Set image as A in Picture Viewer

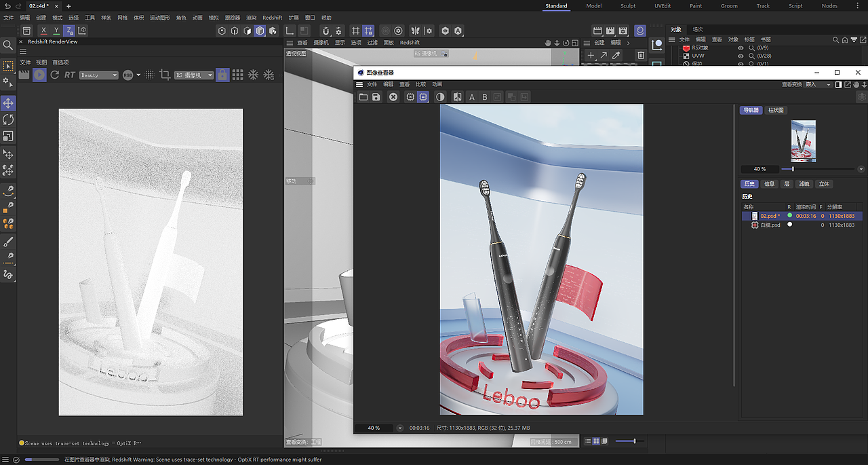pos(472,97)
